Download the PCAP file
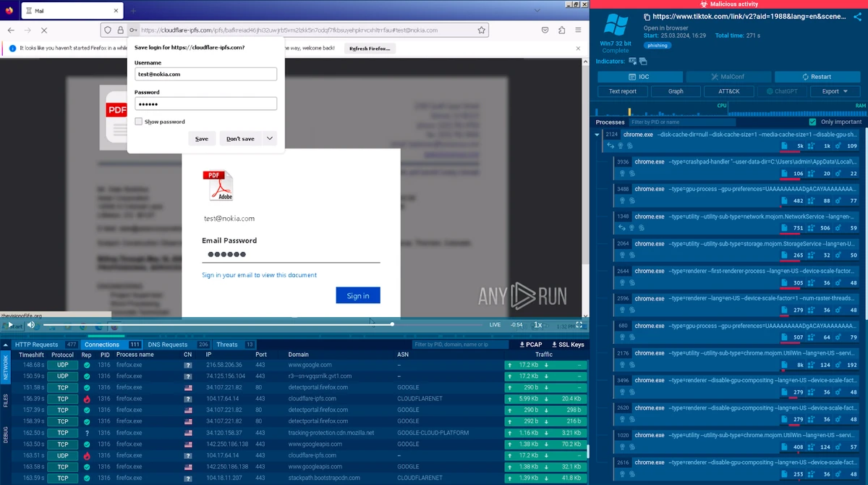This screenshot has height=485, width=868. click(531, 345)
